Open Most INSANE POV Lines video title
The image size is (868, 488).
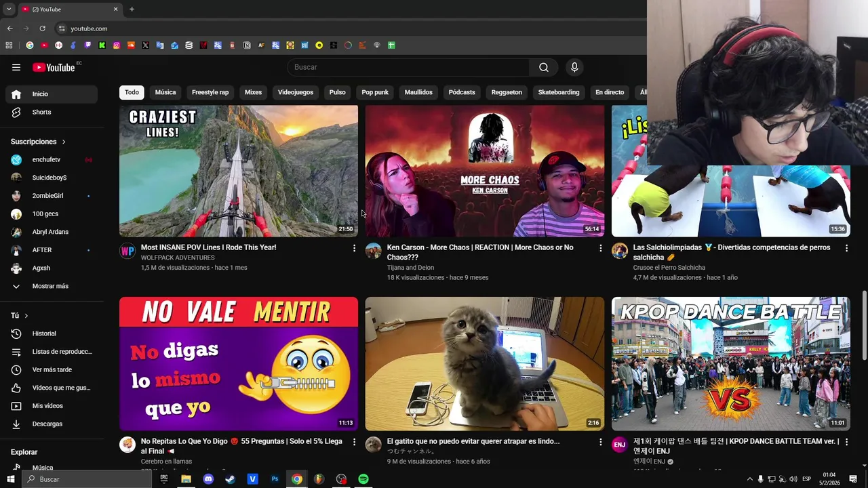tap(209, 247)
